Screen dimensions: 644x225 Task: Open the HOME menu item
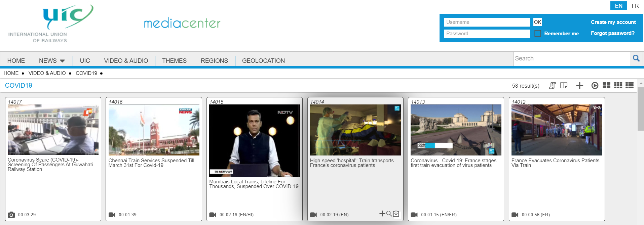[x=16, y=61]
